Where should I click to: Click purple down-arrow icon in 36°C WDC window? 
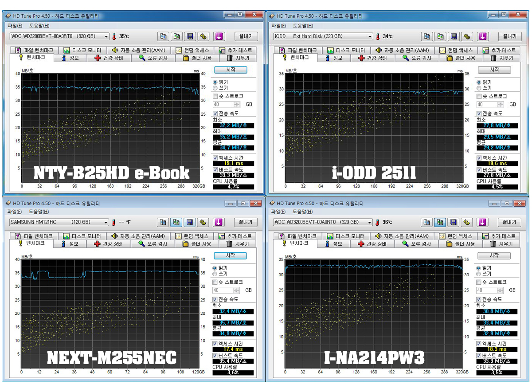[x=482, y=222]
